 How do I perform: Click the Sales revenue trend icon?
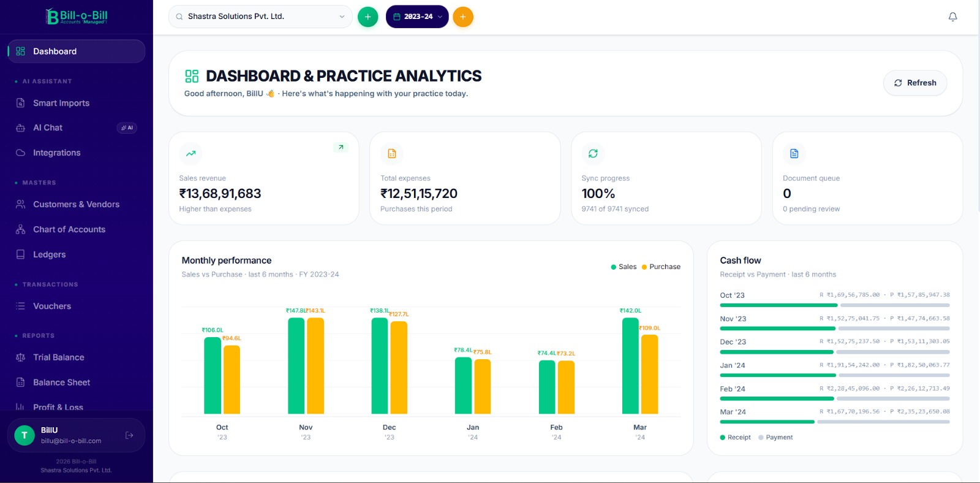pos(190,153)
